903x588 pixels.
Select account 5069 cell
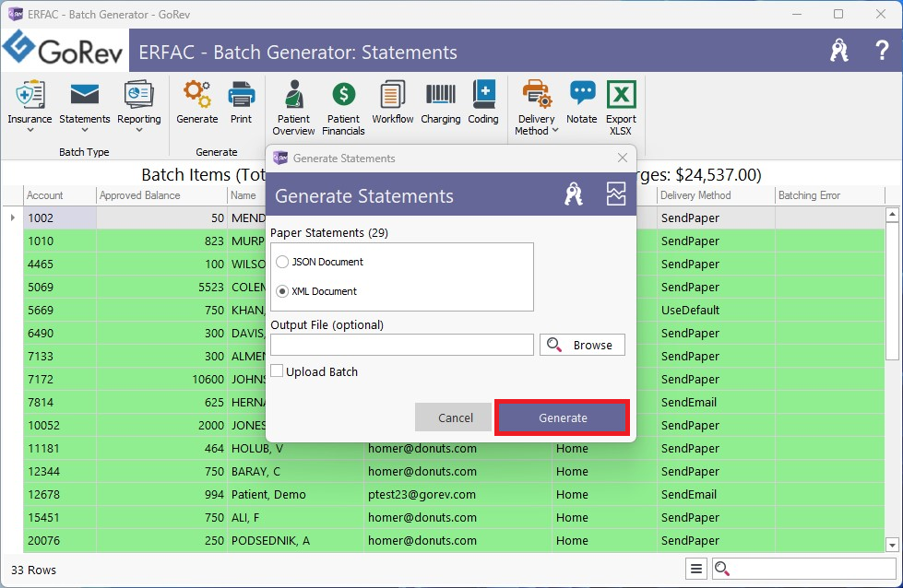pyautogui.click(x=60, y=288)
